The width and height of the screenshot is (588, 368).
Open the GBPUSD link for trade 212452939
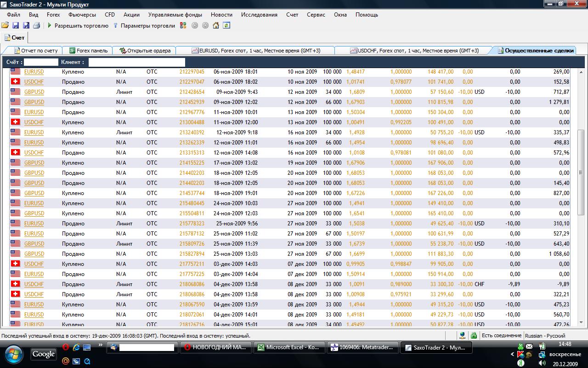tap(34, 102)
